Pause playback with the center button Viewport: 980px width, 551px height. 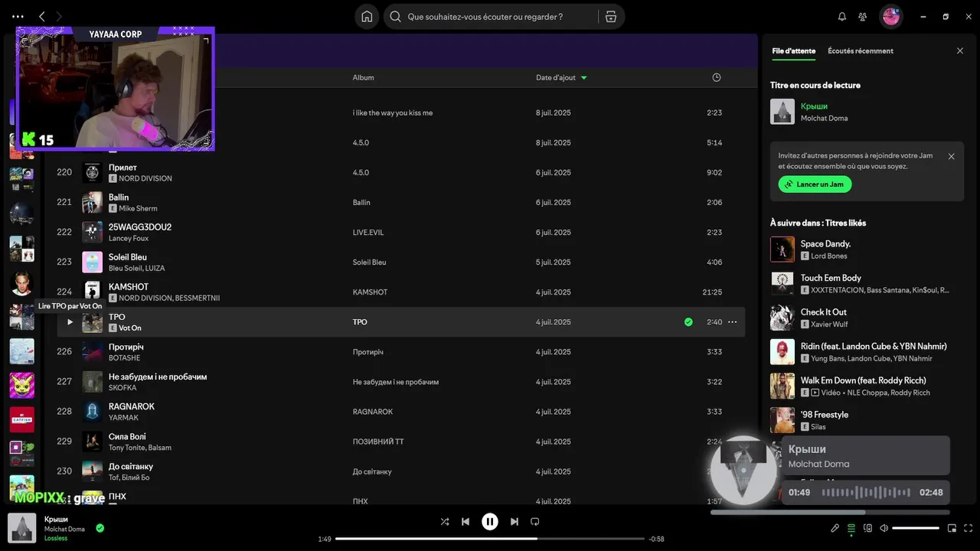click(490, 522)
